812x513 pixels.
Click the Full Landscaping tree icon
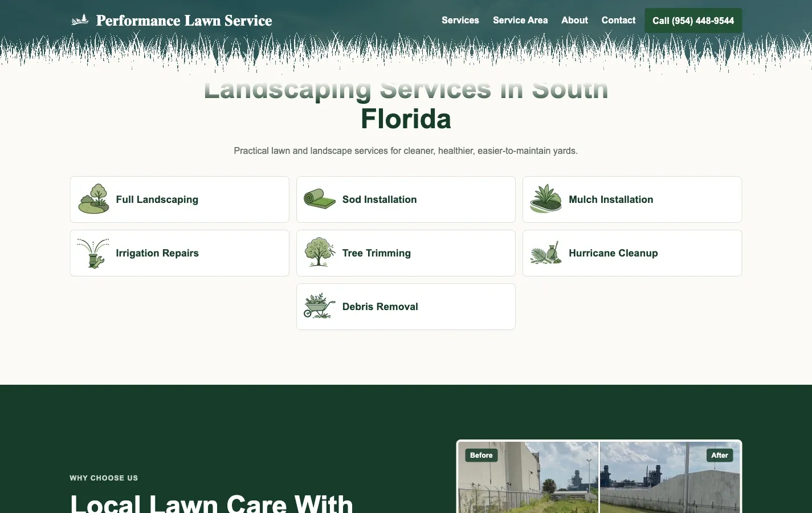pos(93,199)
